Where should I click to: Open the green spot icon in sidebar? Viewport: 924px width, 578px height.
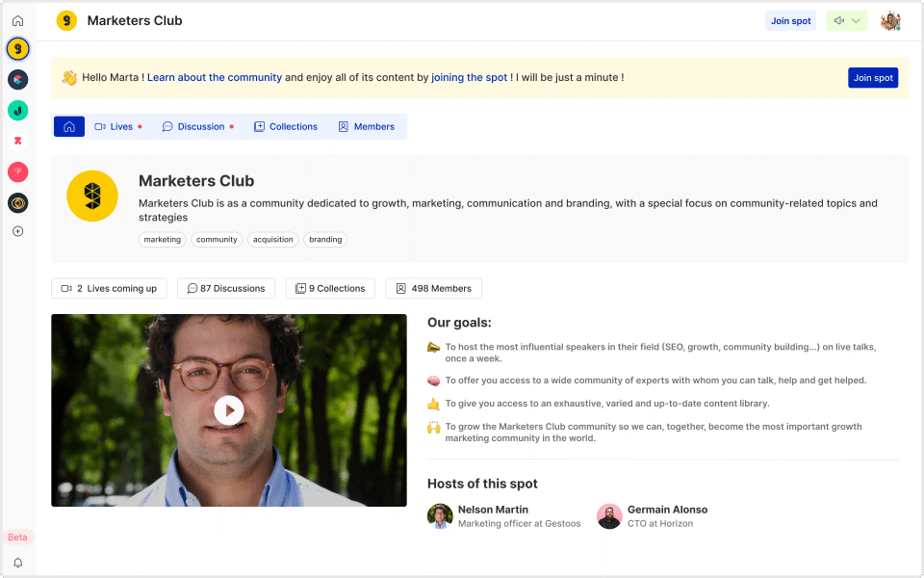tap(17, 110)
